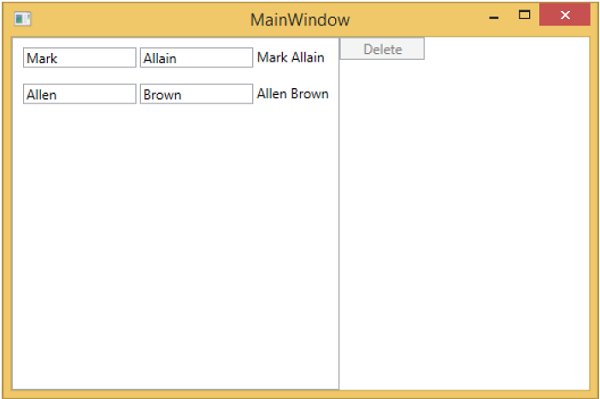The image size is (600, 399).
Task: Minimize the MainWindow window
Action: [494, 17]
